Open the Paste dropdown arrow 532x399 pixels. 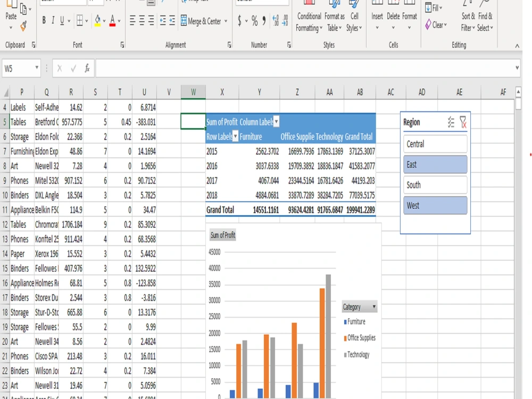[11, 28]
